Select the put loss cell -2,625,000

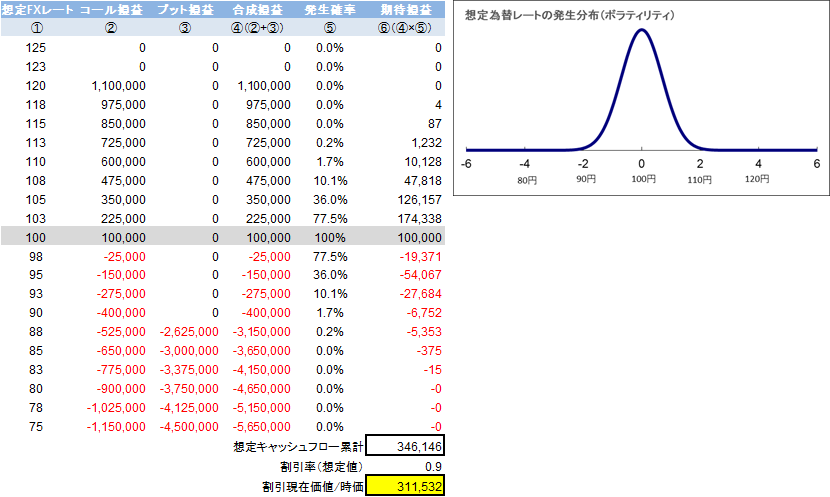click(x=190, y=332)
